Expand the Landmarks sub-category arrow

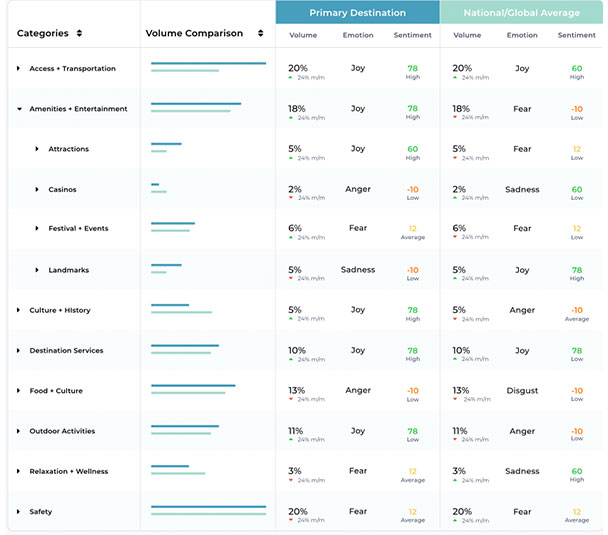point(37,270)
